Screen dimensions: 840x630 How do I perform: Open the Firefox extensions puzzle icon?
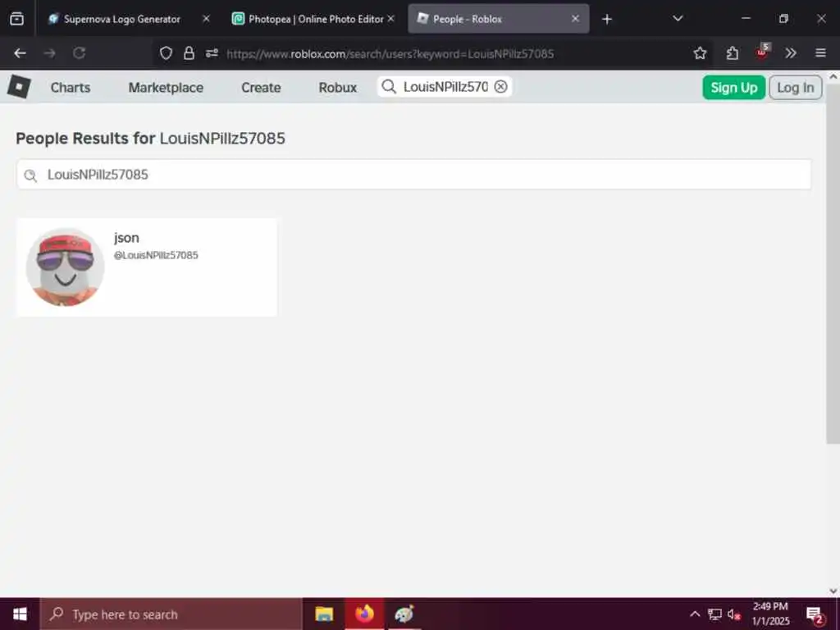coord(733,53)
